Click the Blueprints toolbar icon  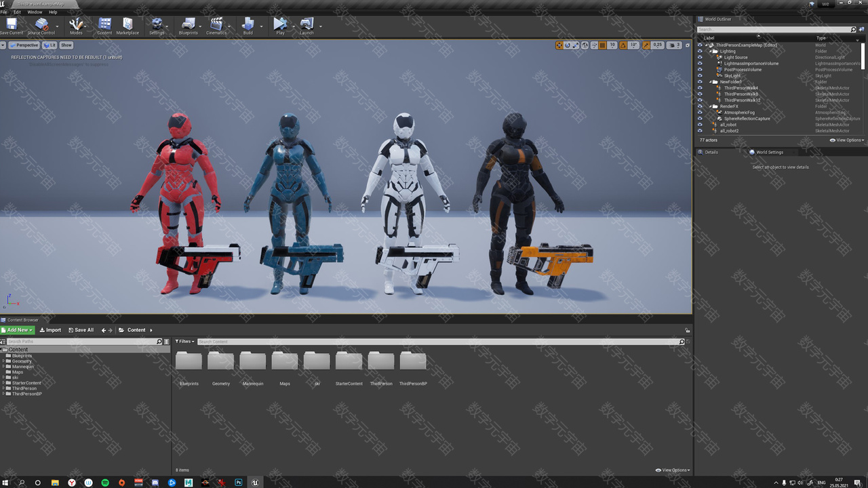tap(188, 26)
